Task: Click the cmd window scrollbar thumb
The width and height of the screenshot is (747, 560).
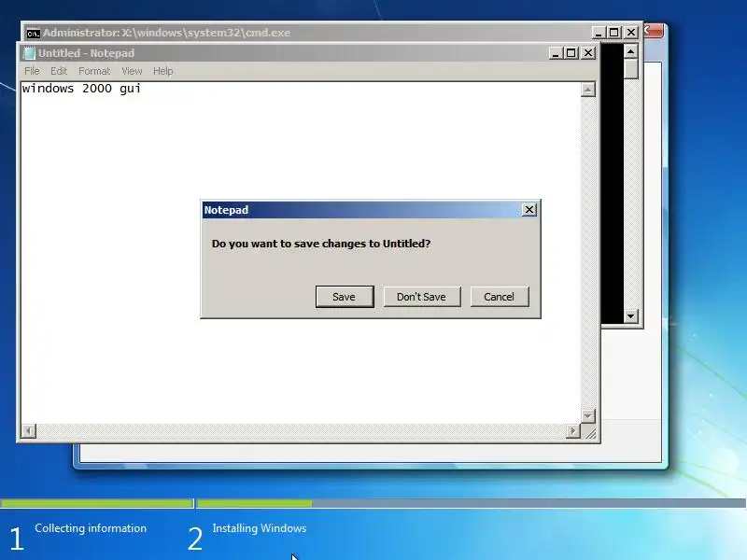Action: click(x=631, y=69)
